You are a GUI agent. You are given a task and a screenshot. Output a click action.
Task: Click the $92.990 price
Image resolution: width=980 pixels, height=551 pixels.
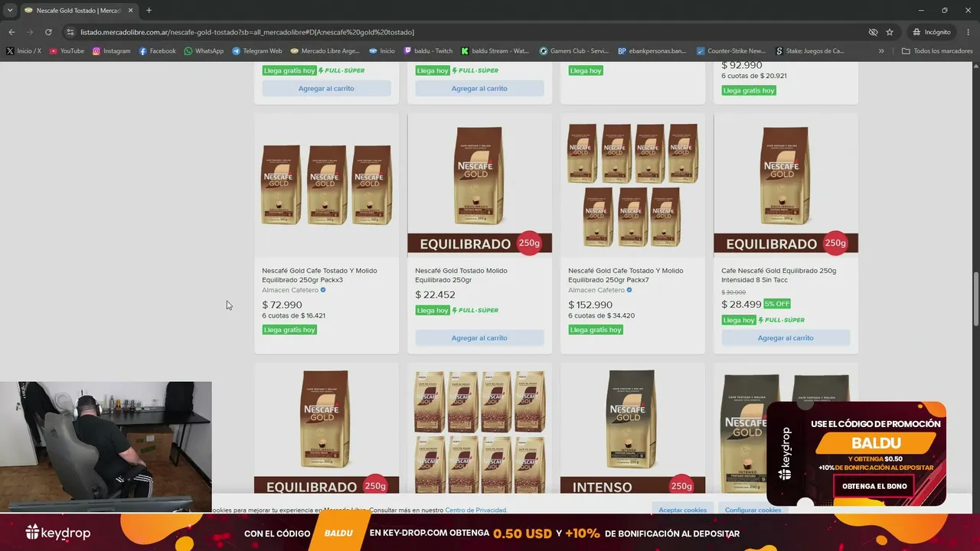point(742,65)
